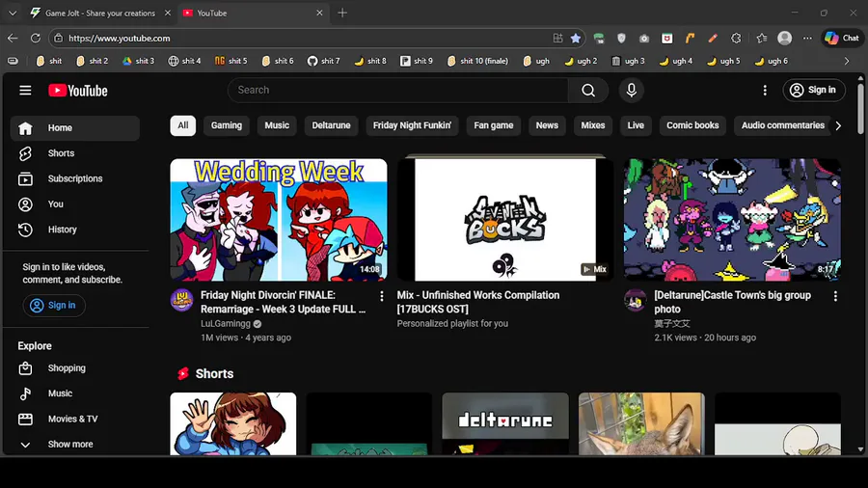Click LuLGamingg channel avatar
Screen dimensions: 868x488
pos(181,301)
